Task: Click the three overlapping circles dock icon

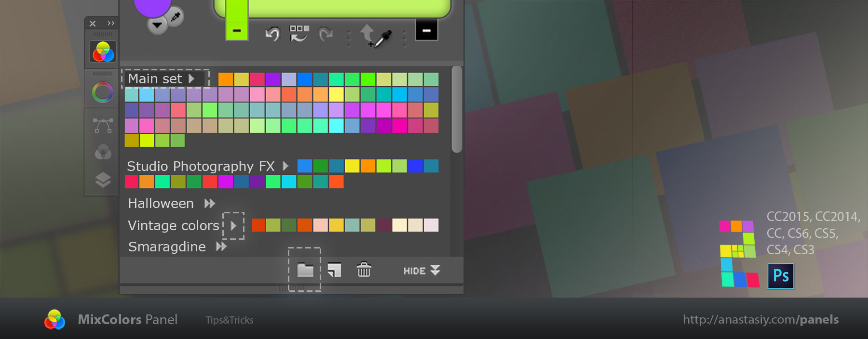Action: pos(103,152)
